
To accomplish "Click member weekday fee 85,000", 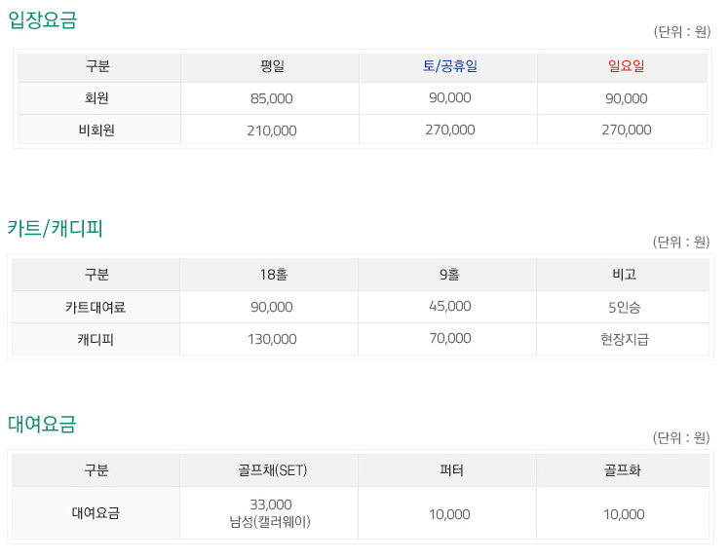I will (272, 98).
